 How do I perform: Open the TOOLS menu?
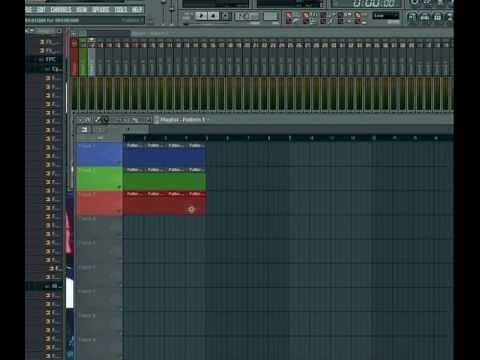[121, 10]
